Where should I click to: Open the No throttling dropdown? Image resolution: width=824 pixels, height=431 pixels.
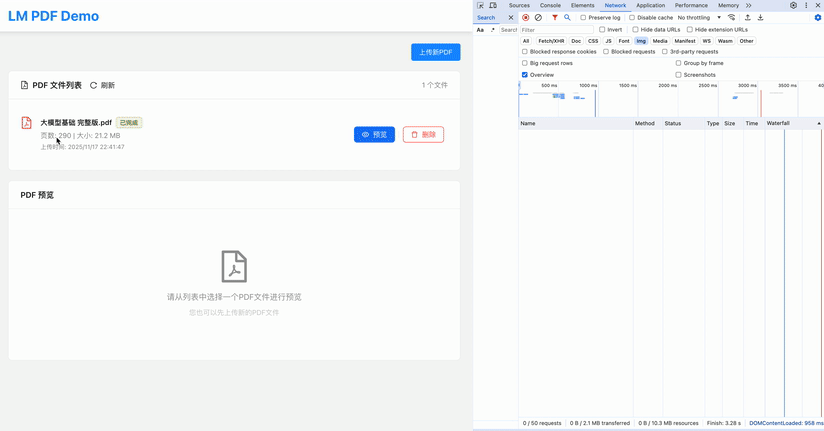click(x=699, y=17)
